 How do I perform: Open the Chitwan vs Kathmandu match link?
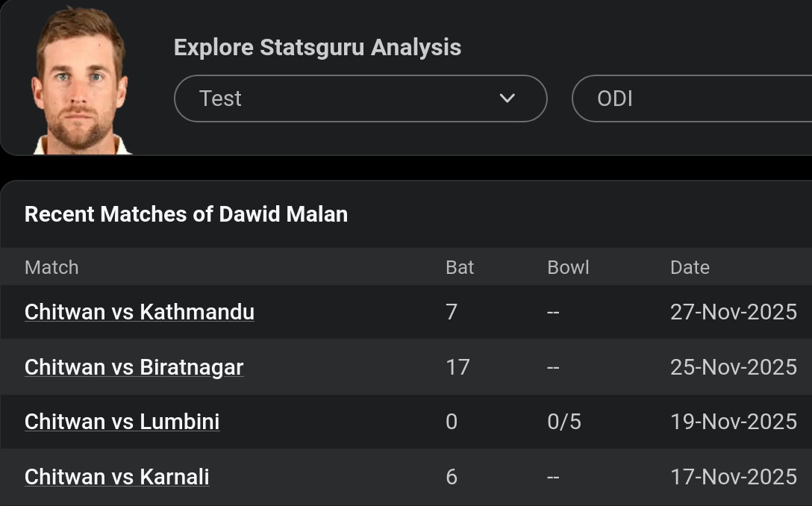[x=140, y=312]
